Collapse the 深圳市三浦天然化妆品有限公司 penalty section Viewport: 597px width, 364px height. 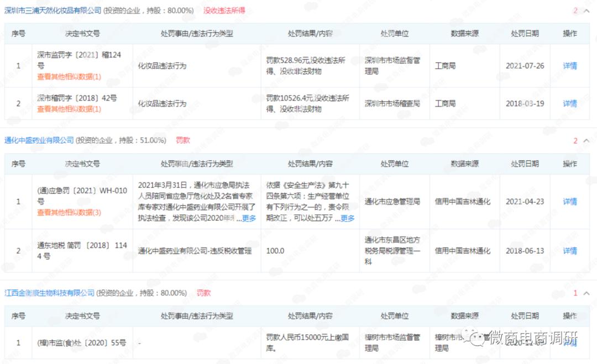[x=586, y=10]
